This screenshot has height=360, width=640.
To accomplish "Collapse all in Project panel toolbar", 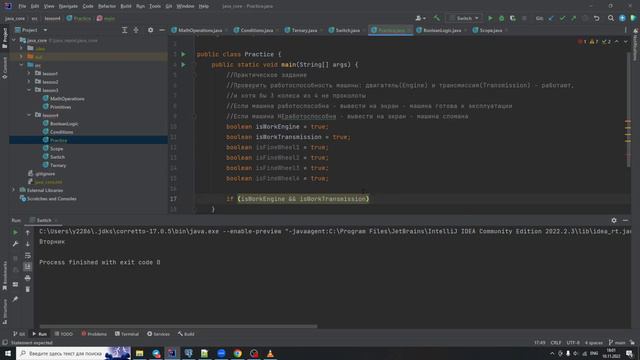I will [136, 30].
